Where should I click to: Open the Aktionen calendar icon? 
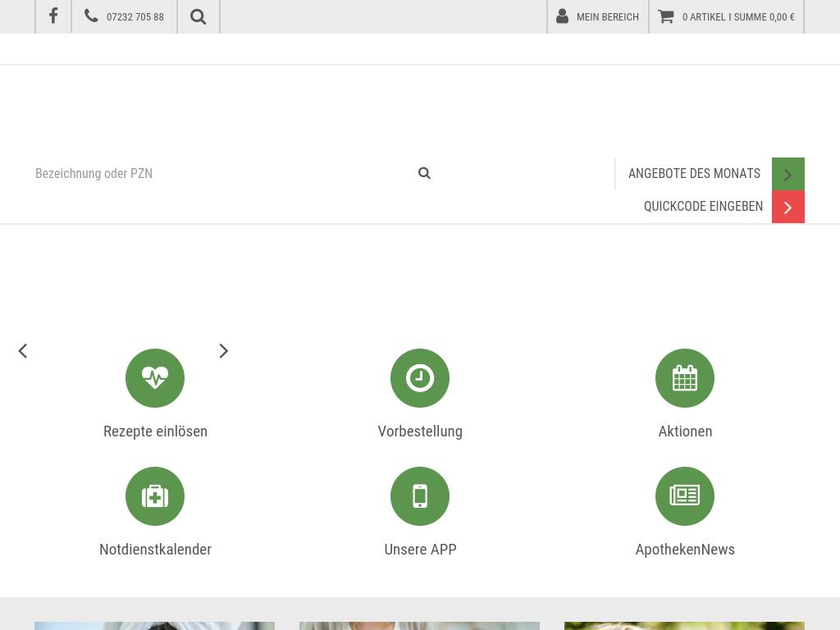coord(685,378)
